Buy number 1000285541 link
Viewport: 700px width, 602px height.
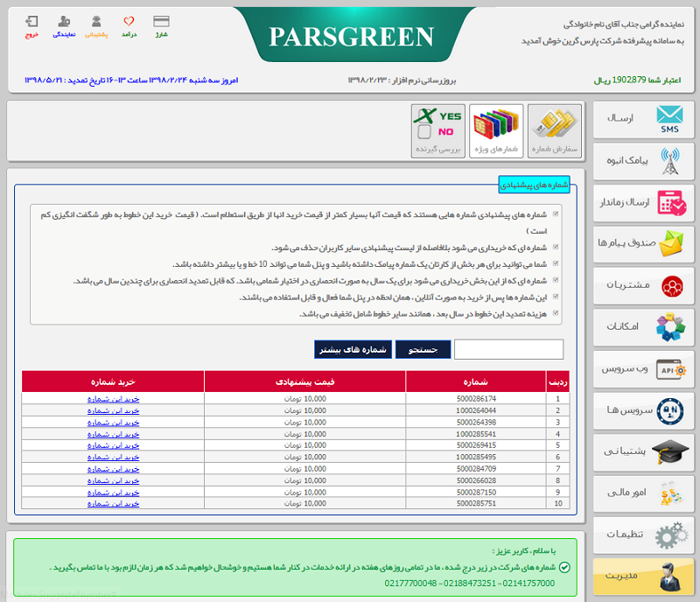(114, 434)
